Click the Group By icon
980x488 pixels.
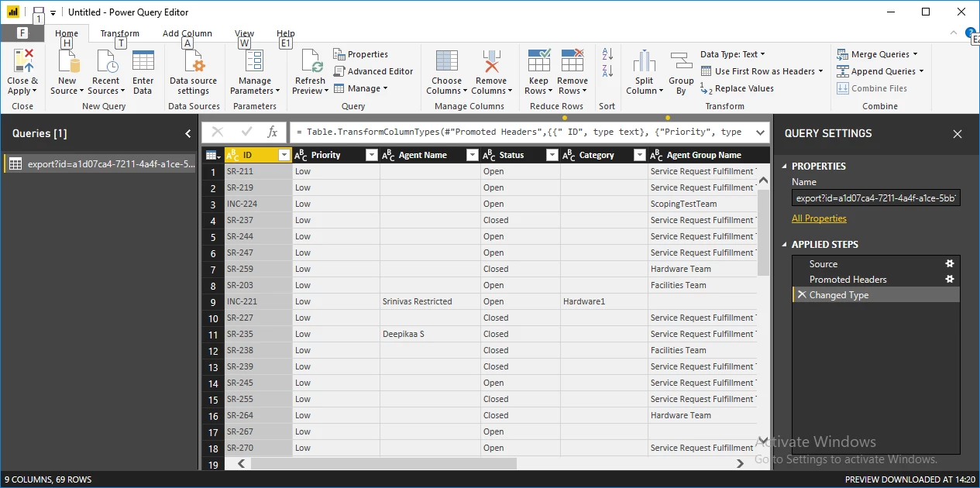(x=681, y=61)
